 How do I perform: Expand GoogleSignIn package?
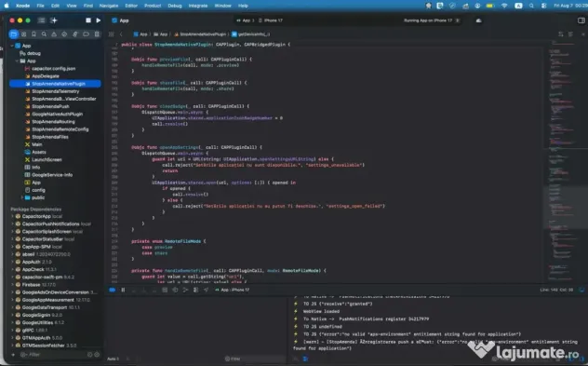pos(12,315)
